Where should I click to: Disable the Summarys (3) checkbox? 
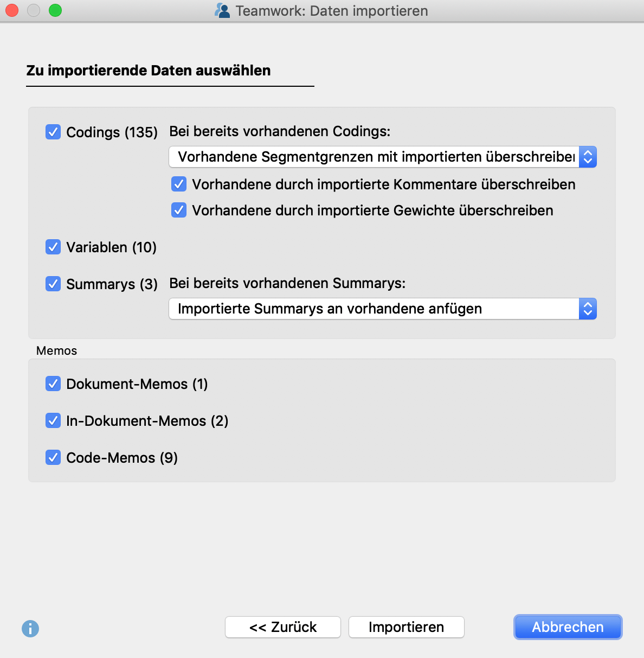53,284
